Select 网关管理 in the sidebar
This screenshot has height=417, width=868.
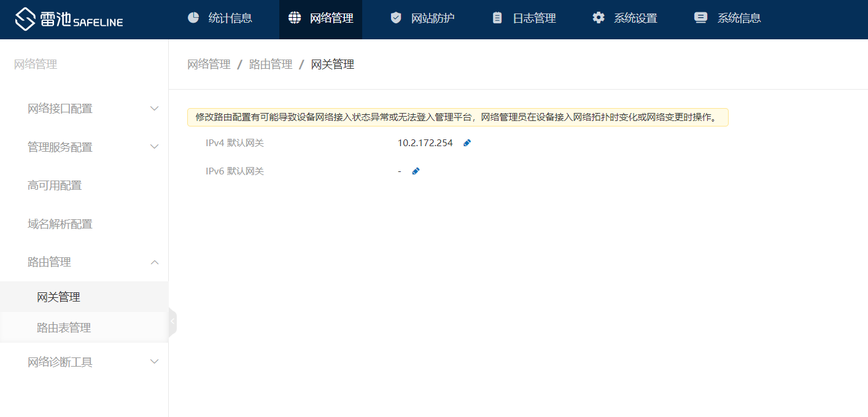[x=59, y=297]
